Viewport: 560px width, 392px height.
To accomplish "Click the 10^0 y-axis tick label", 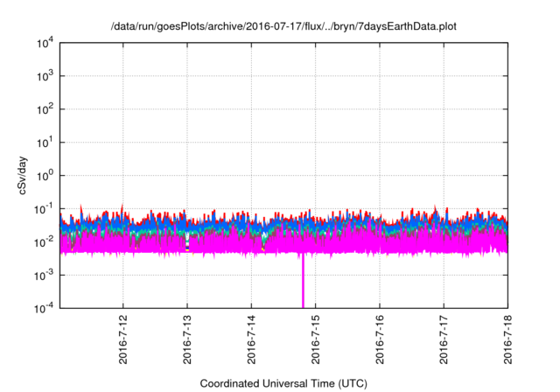I will 45,176.
